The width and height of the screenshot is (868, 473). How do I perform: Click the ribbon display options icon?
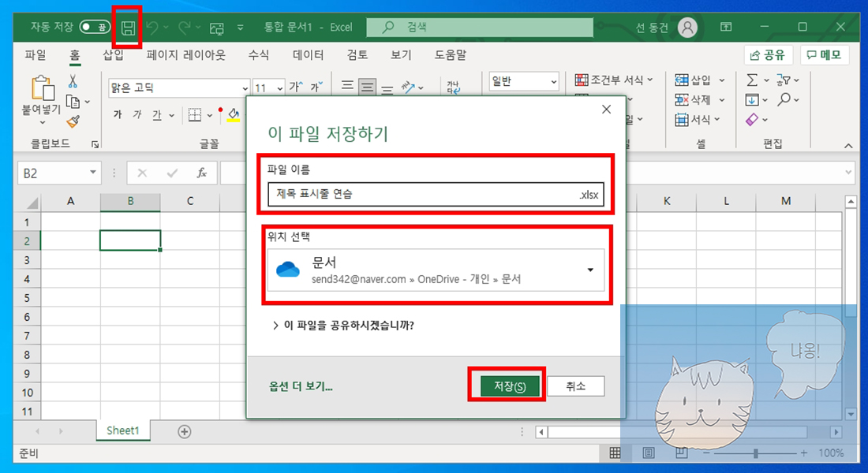pyautogui.click(x=726, y=27)
